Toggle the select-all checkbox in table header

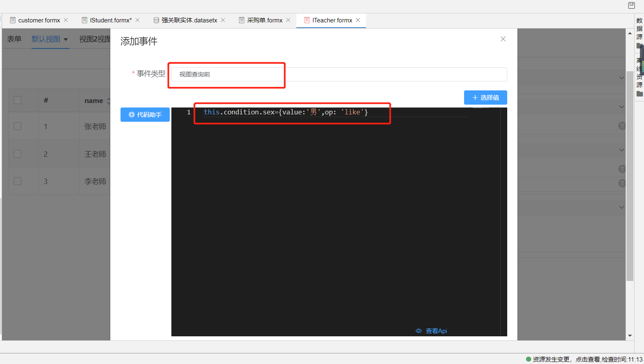18,100
